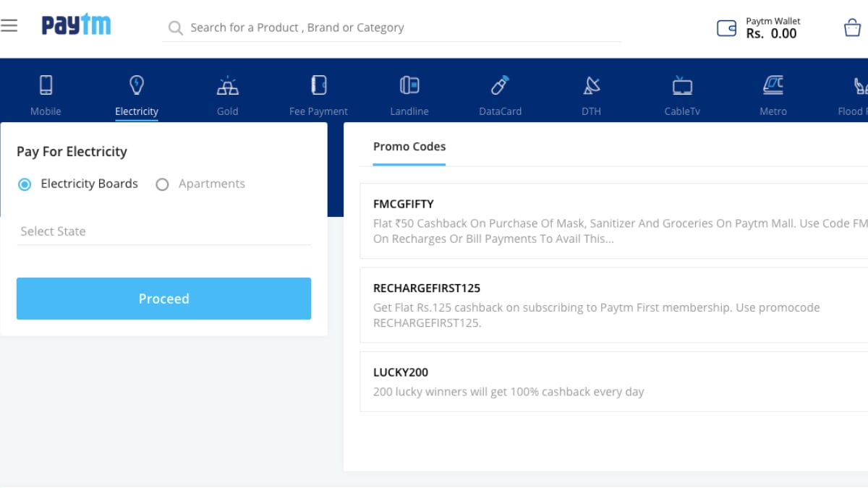
Task: Focus the product search field
Action: (391, 28)
